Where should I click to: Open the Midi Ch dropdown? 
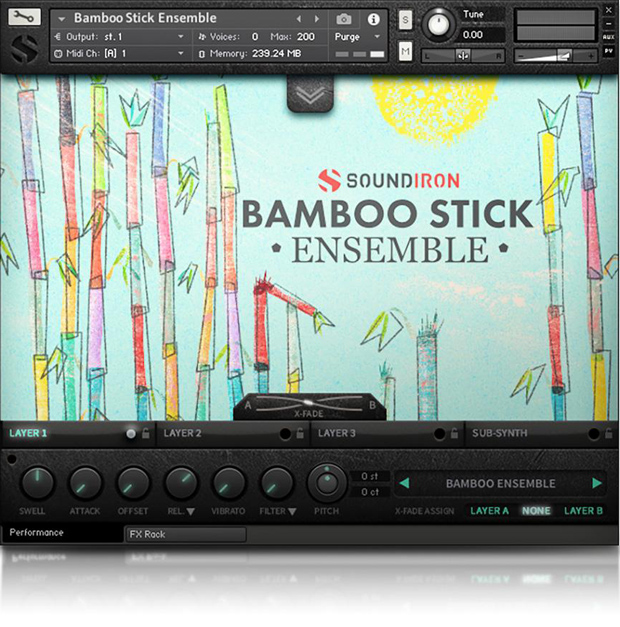(119, 53)
